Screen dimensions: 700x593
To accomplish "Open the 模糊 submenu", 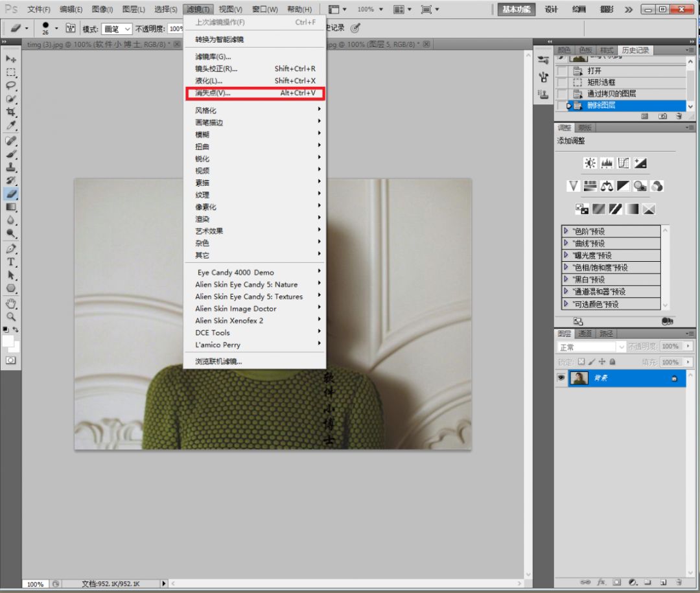I will click(255, 134).
